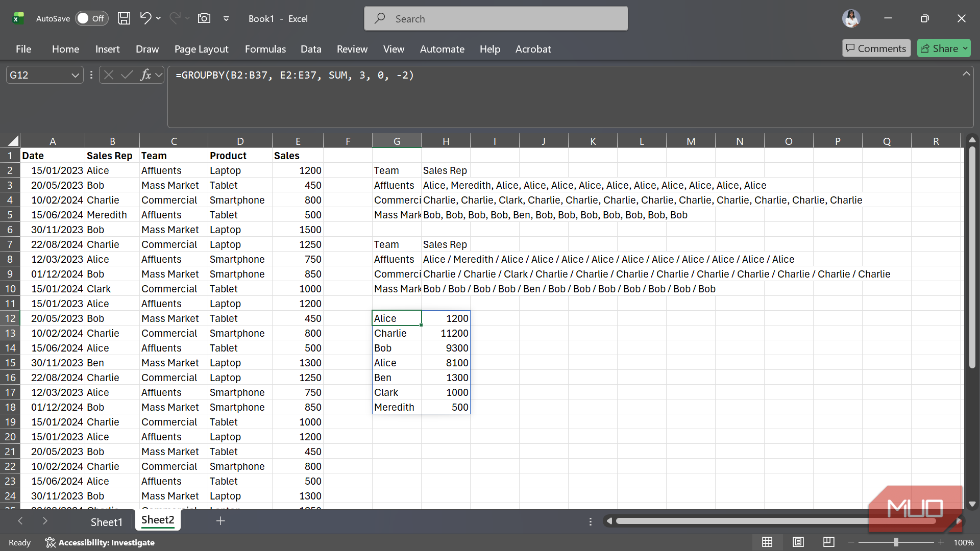
Task: Open the user account profile picture
Action: [851, 18]
